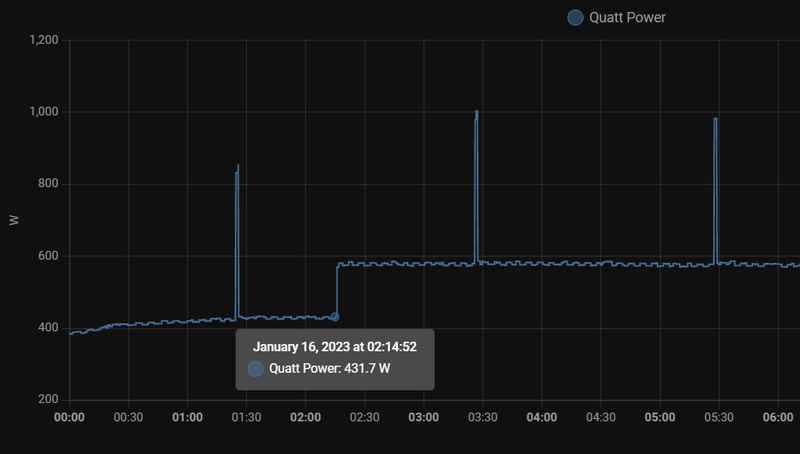Click the x-axis label 01:30

pyautogui.click(x=246, y=417)
